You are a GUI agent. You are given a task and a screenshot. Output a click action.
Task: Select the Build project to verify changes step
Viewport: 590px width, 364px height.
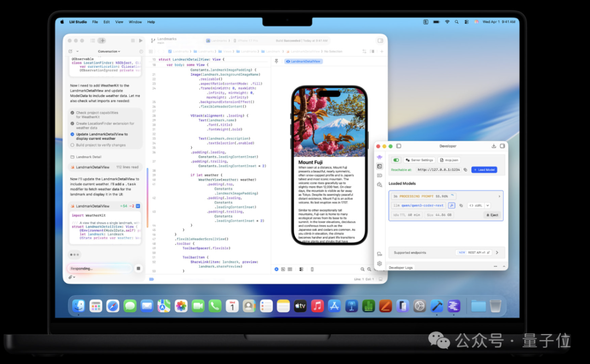[x=98, y=145]
